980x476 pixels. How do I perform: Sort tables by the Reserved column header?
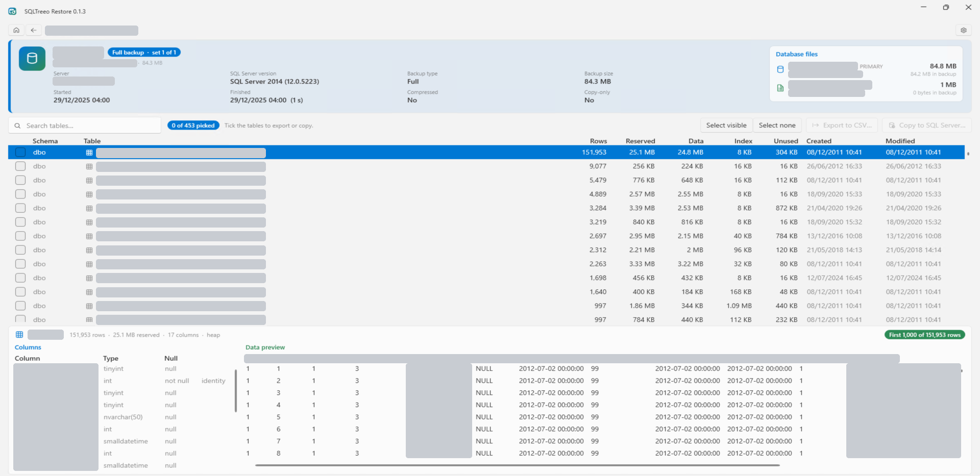[640, 141]
